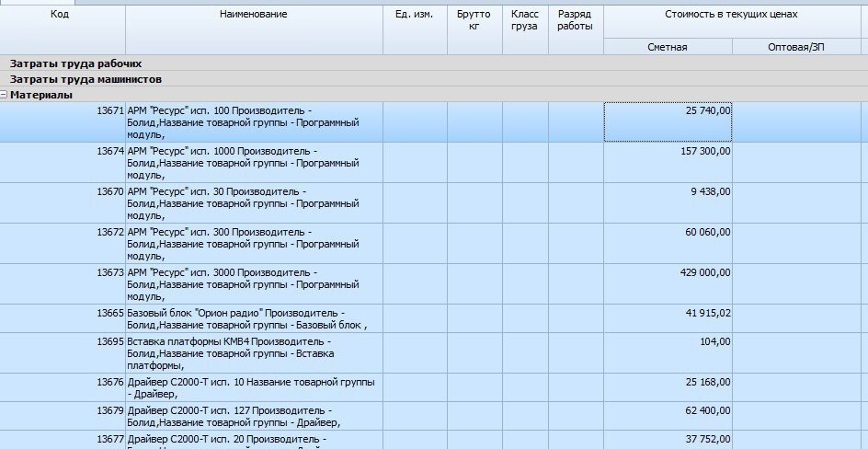Click the Сметная sub-column header
Image resolution: width=868 pixels, height=449 pixels.
tap(668, 47)
